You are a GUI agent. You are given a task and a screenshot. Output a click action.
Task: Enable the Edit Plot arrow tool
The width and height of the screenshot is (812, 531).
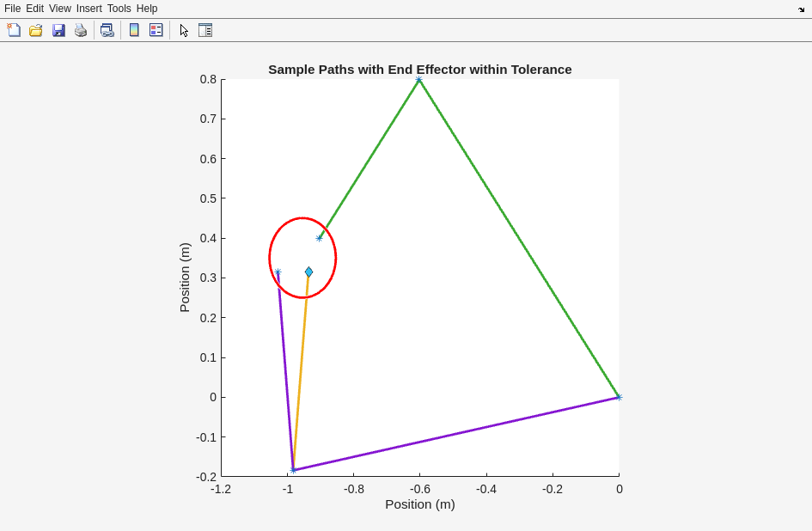tap(184, 30)
